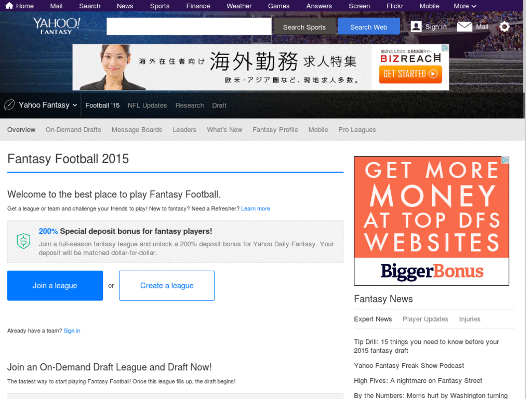Click the Search Sports button
532x399 pixels.
point(304,27)
